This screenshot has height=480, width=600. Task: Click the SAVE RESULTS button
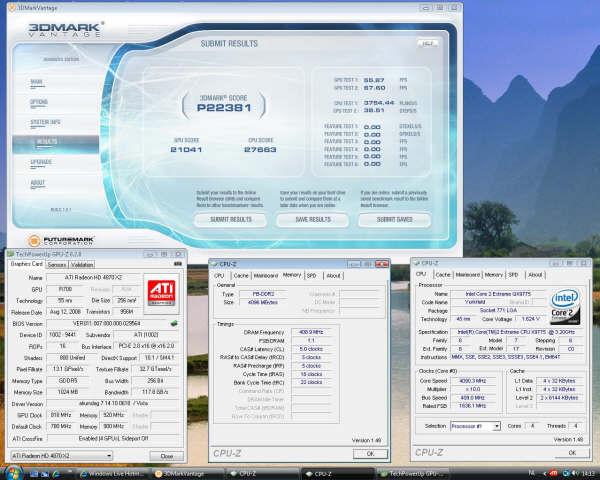(313, 220)
